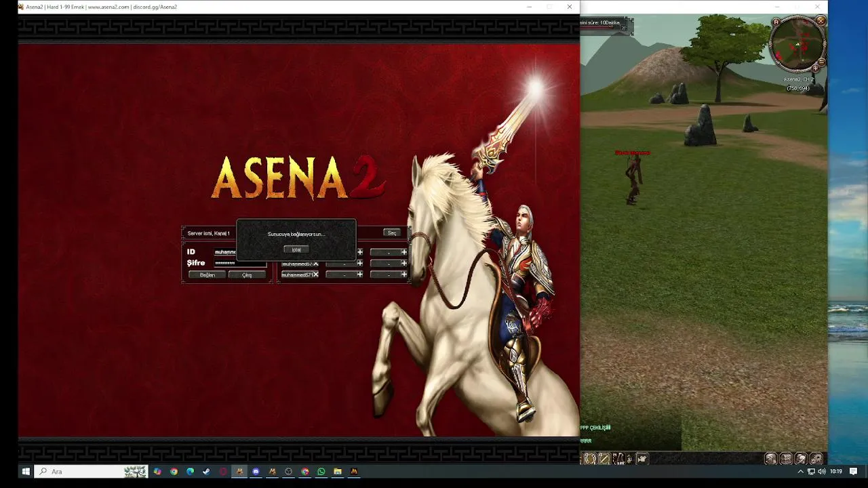
Task: Click the Seç server select button
Action: coord(391,232)
